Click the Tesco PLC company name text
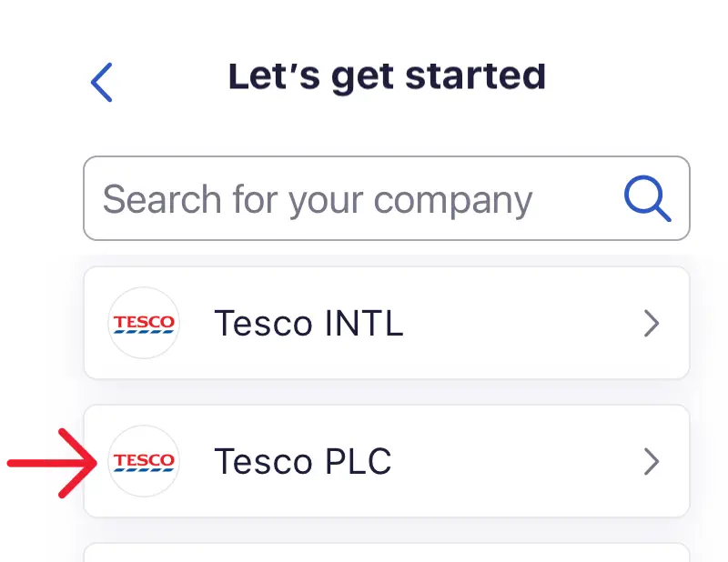728x562 pixels. (x=303, y=462)
